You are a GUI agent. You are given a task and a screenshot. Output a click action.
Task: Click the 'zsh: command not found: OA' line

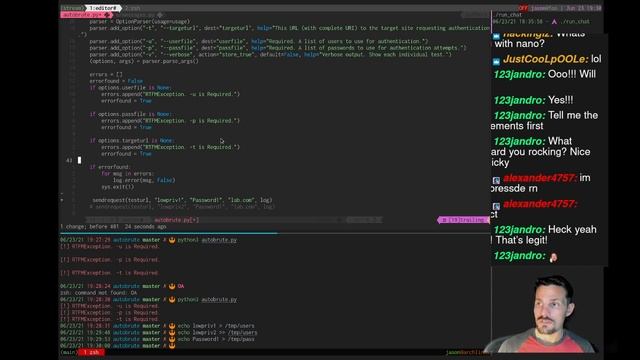[x=98, y=293]
